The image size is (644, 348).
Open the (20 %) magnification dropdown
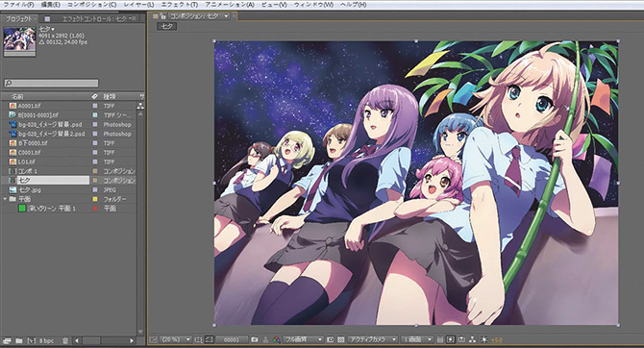point(175,339)
